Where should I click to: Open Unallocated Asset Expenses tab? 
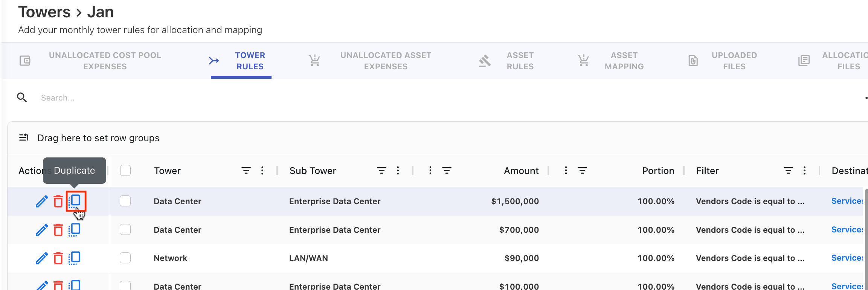pyautogui.click(x=386, y=61)
